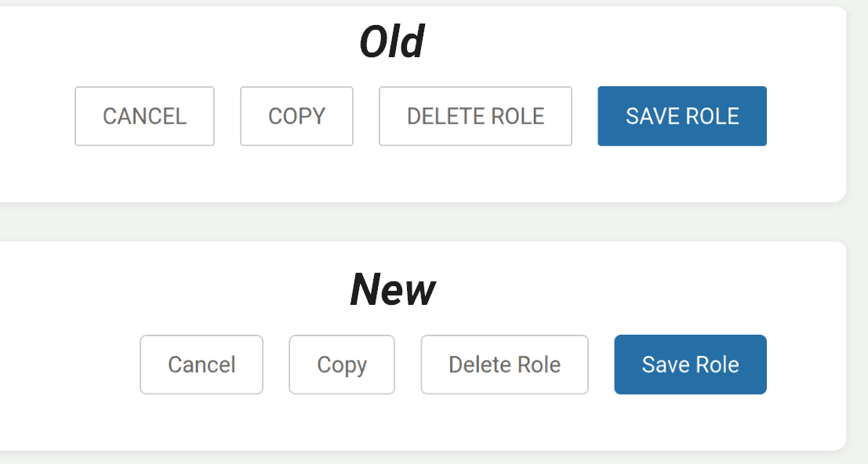Screen dimensions: 868x464
Task: Click empty space left of CANCEL in Old card
Action: tap(35, 116)
